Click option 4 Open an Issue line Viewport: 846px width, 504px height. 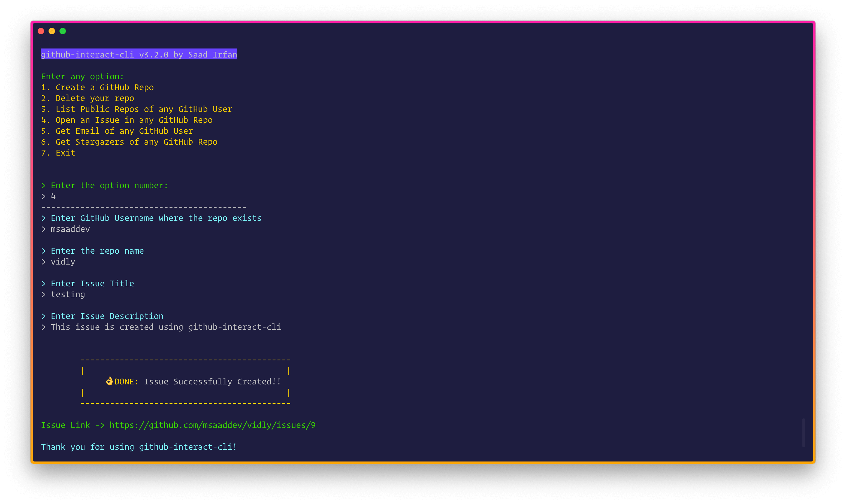[x=127, y=120]
